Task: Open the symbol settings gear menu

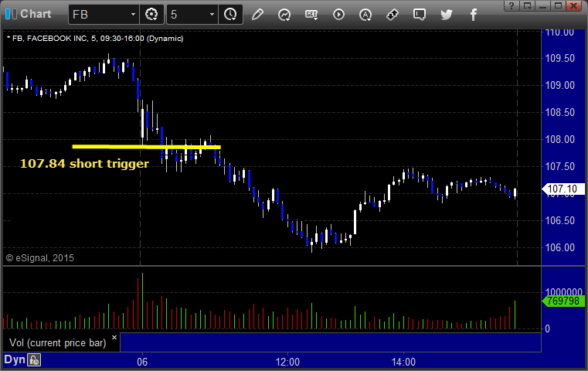Action: (151, 15)
